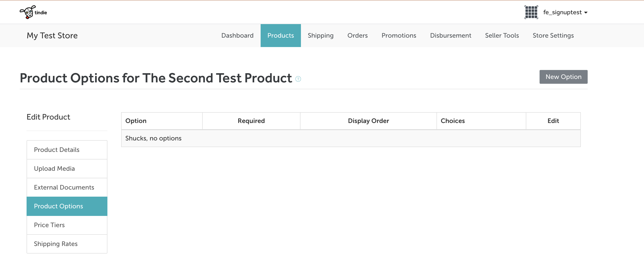Open the Shipping tab

320,36
